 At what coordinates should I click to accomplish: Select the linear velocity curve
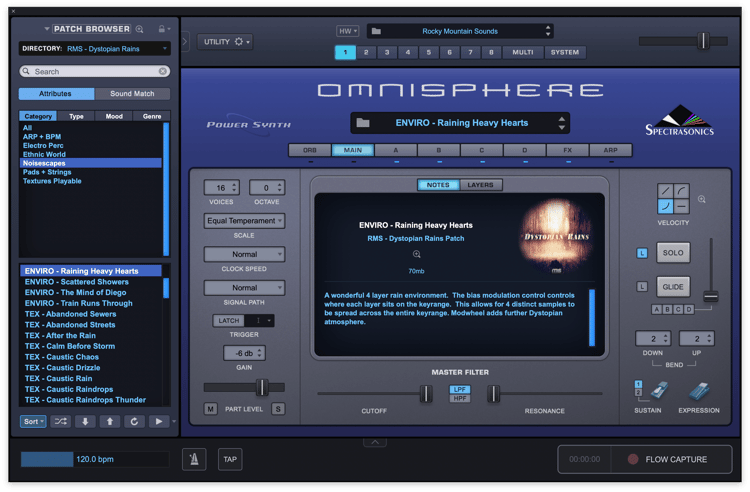pos(665,191)
